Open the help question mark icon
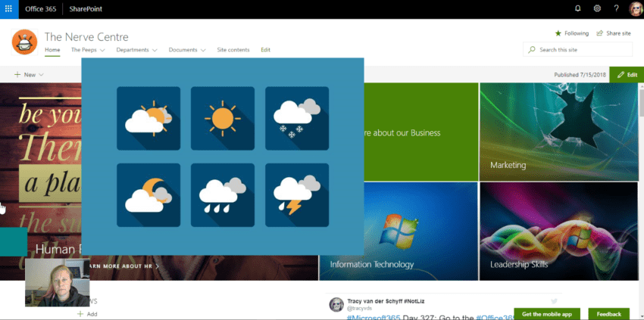The image size is (644, 320). (x=616, y=9)
